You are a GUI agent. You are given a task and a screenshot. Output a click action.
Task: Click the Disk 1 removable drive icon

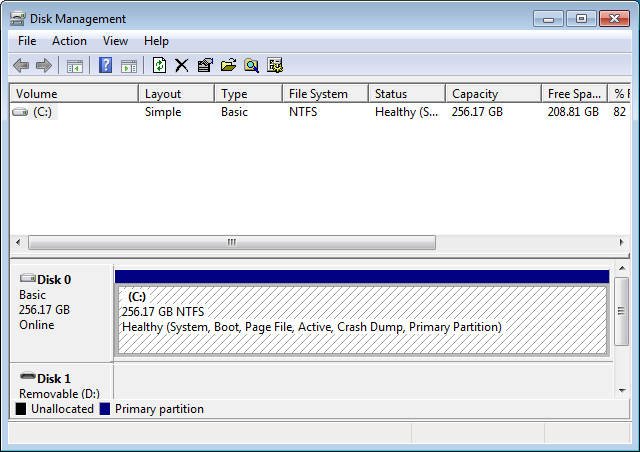point(28,376)
